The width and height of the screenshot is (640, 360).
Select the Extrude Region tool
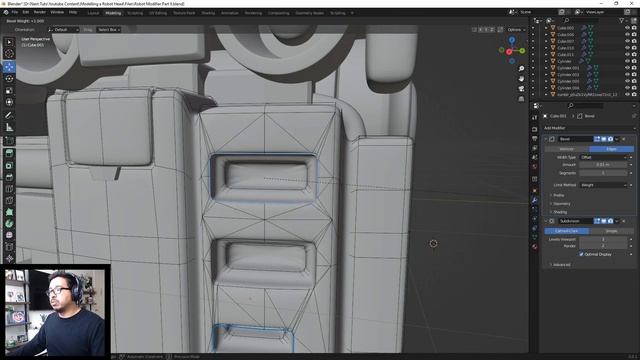[x=9, y=153]
